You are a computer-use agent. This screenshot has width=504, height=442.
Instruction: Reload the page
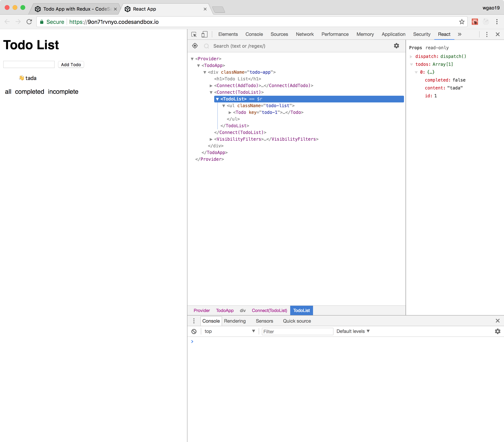pos(29,22)
